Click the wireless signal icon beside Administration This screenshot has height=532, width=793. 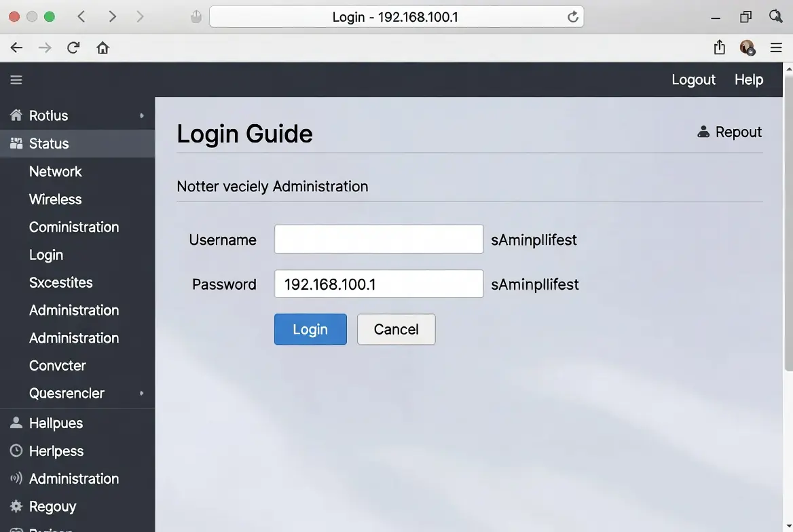tap(16, 478)
